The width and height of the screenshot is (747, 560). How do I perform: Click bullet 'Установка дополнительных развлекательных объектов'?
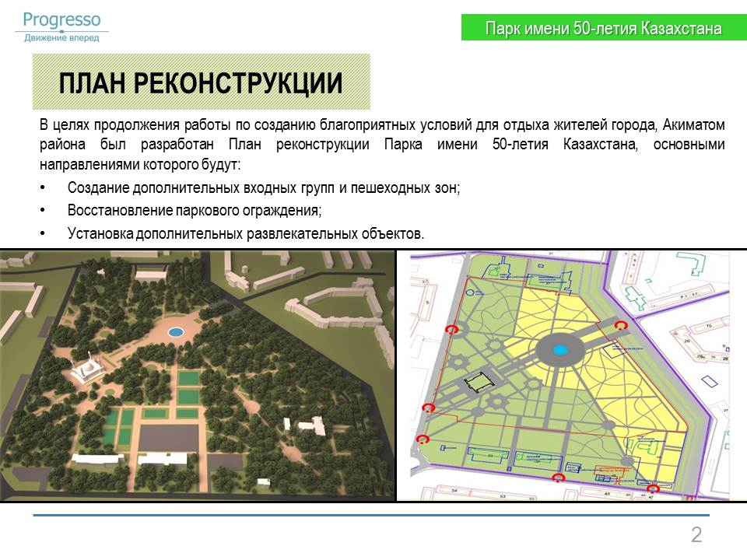(245, 233)
